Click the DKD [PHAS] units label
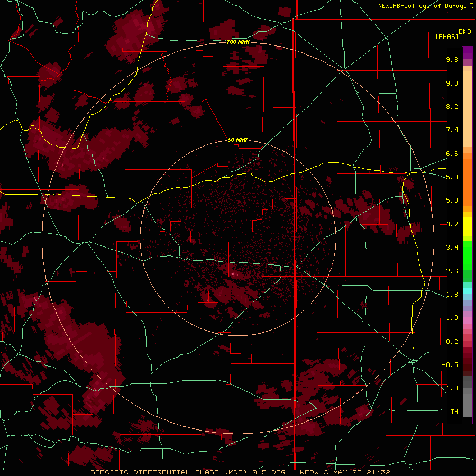The height and width of the screenshot is (476, 476). [453, 34]
